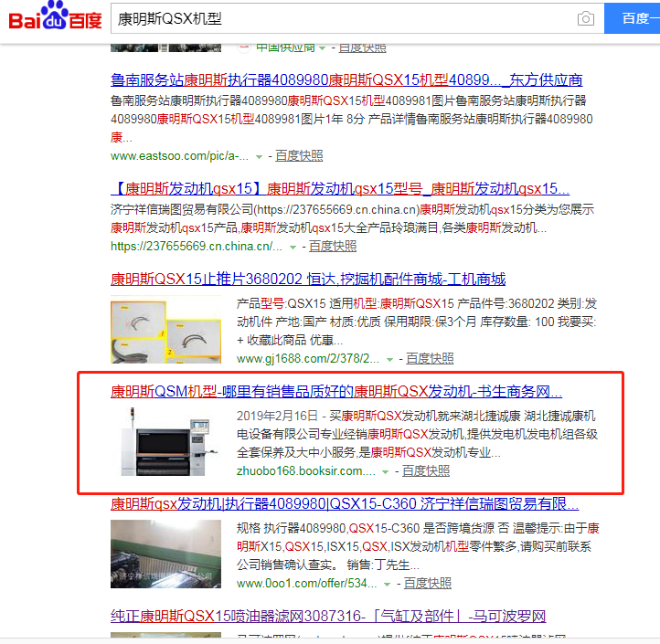Viewport: 660px width, 644px height.
Task: Click www.gj1688.com/2/378/2... URL
Action: coord(308,358)
